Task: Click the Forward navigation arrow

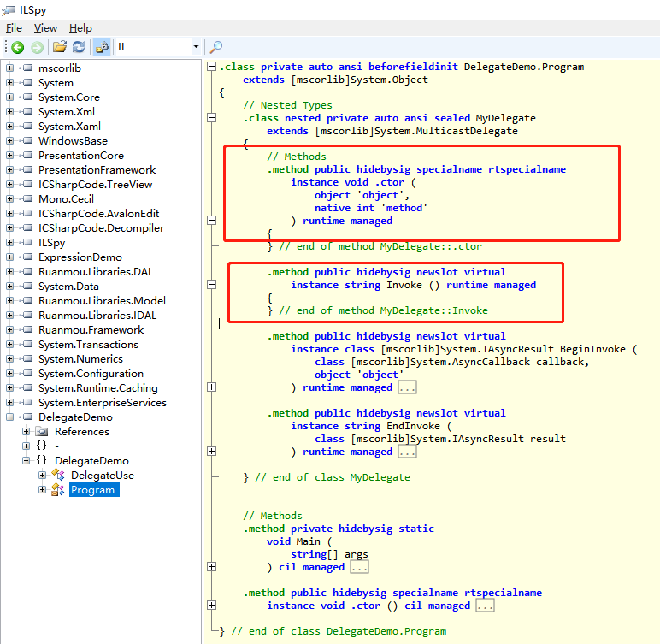Action: [37, 47]
